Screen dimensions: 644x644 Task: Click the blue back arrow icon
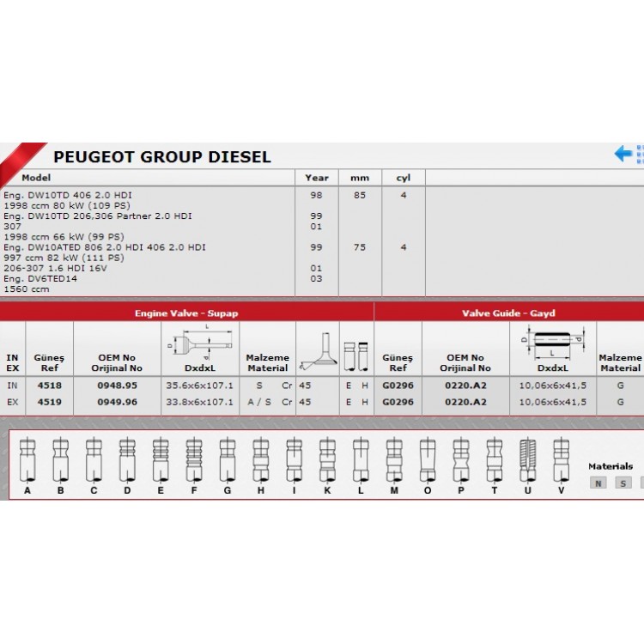click(x=623, y=154)
